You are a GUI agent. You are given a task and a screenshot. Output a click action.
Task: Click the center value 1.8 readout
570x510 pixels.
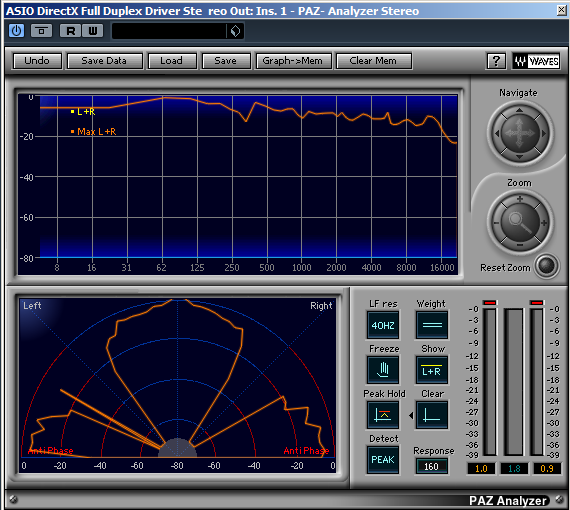pos(514,469)
